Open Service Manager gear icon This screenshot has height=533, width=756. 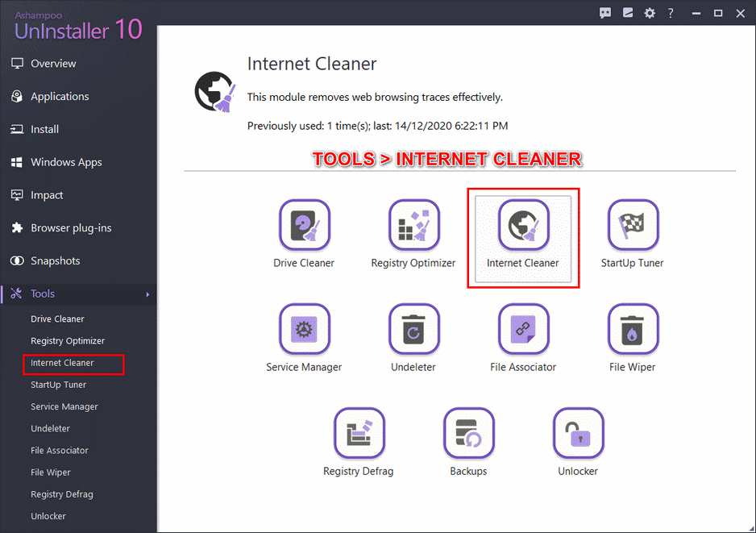(304, 329)
